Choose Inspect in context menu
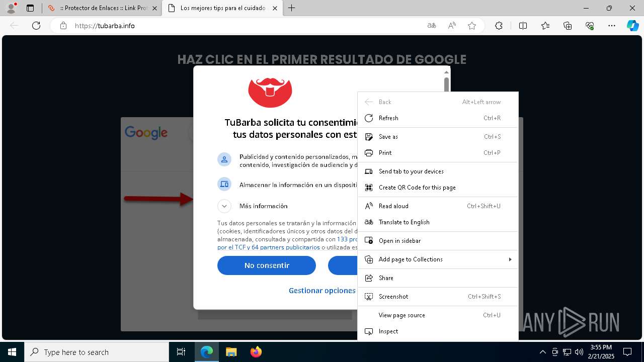The image size is (644, 362). click(438, 331)
